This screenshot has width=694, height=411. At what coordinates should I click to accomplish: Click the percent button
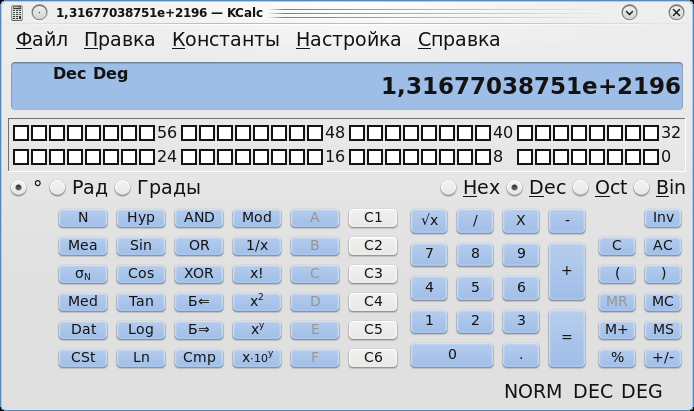pyautogui.click(x=617, y=357)
